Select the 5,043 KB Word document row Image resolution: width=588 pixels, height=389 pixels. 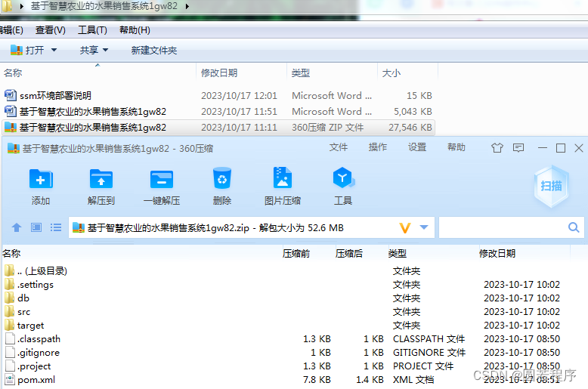218,112
